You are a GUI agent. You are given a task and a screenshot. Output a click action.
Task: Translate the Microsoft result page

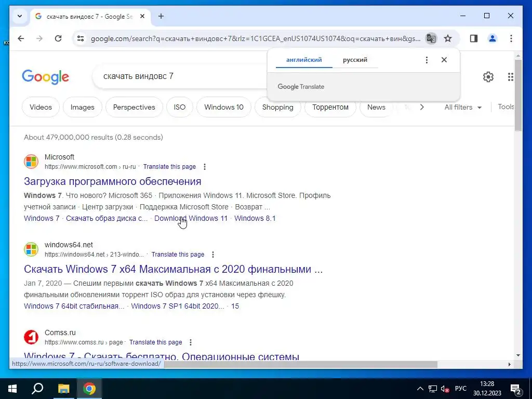(x=169, y=167)
